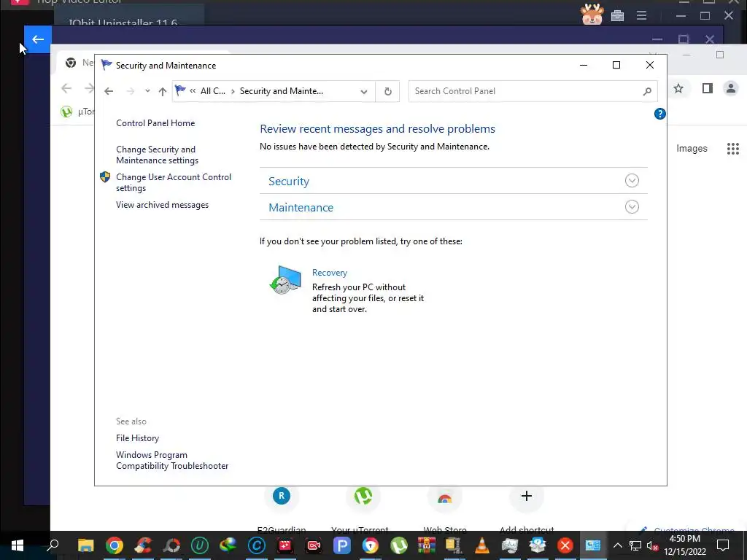Click the Recovery computer-clock icon
This screenshot has height=560, width=747.
coord(285,280)
